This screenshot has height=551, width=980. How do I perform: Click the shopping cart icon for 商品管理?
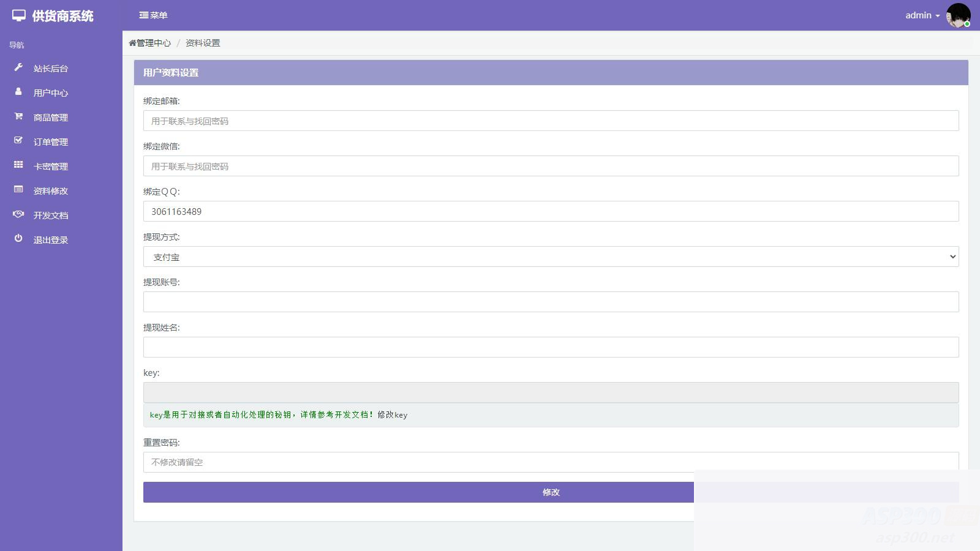click(18, 116)
